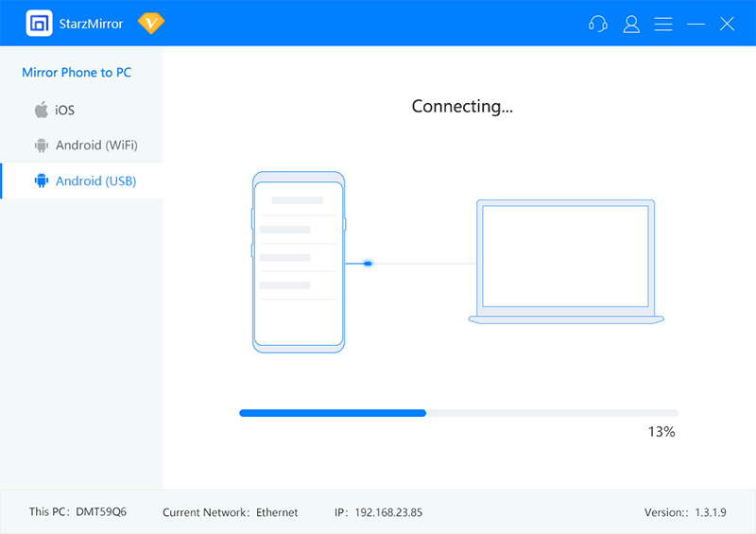Click the Version 1.3.1.9 label
The image size is (756, 534).
click(685, 512)
